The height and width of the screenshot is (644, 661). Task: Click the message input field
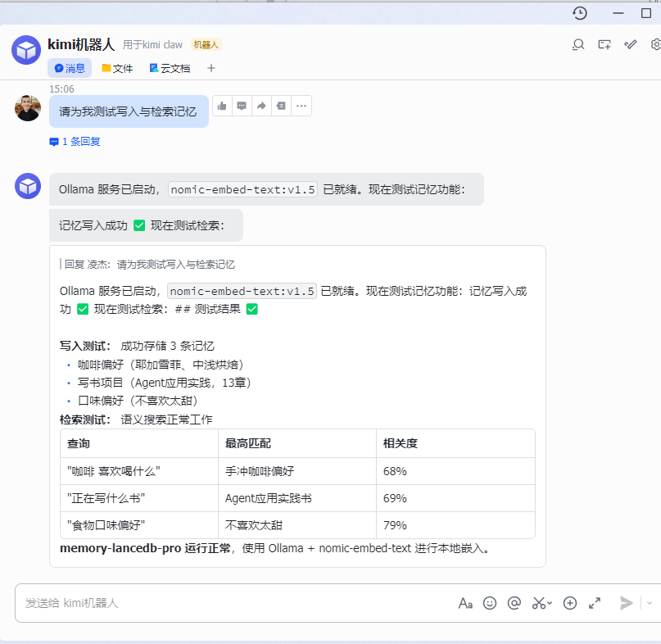pyautogui.click(x=236, y=603)
